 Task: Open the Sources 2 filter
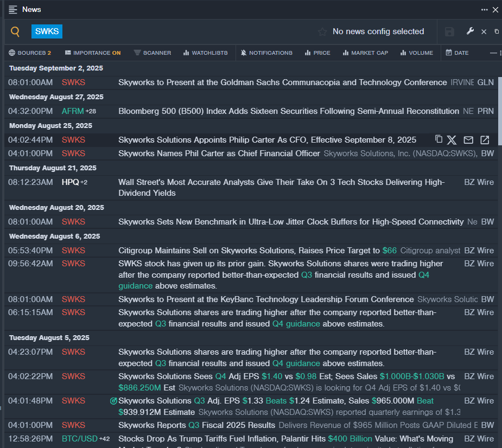[30, 53]
